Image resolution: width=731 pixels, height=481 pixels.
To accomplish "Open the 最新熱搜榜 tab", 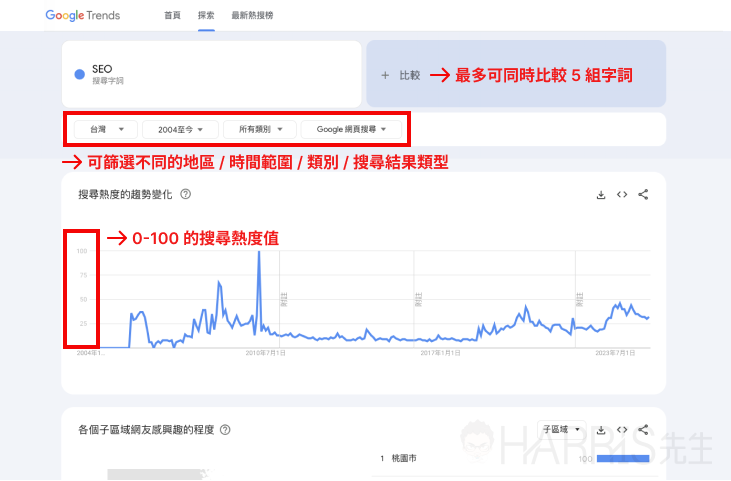I will pos(252,15).
